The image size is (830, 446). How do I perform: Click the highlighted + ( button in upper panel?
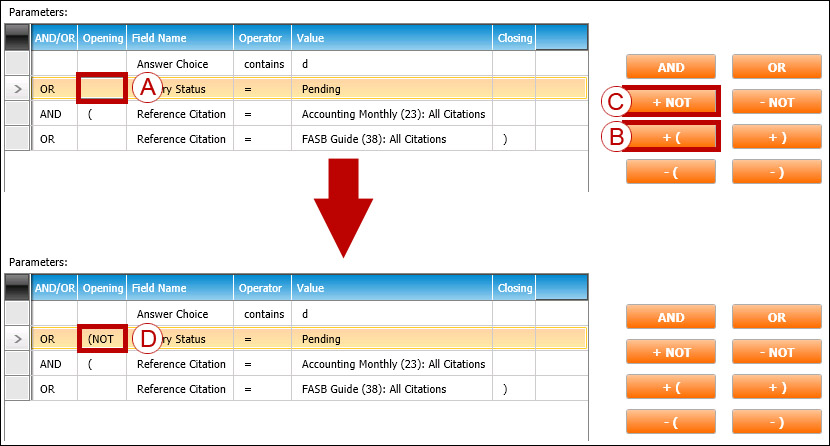[x=671, y=136]
